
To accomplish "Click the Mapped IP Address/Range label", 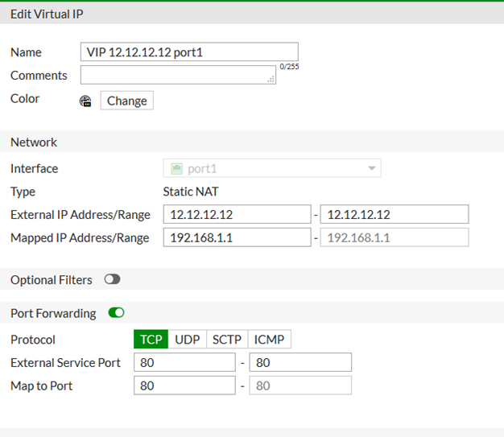I will click(80, 237).
